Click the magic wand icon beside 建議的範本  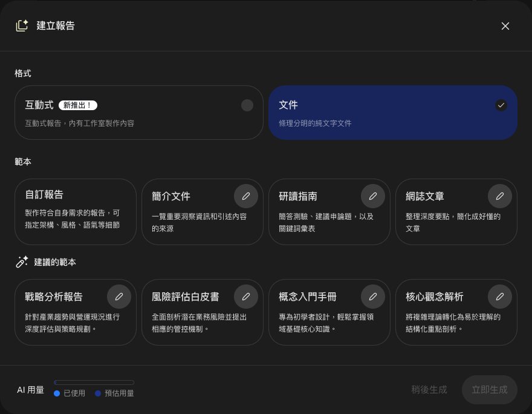click(x=22, y=262)
